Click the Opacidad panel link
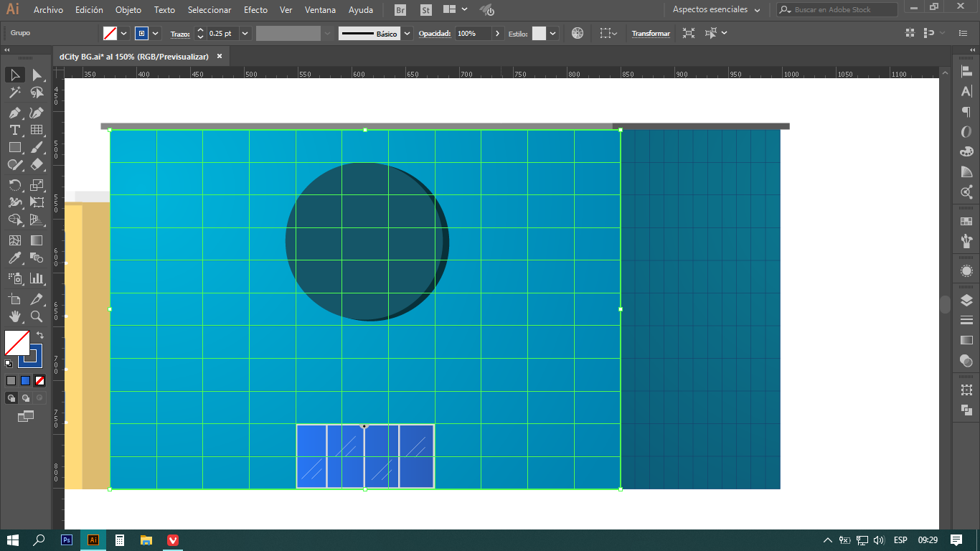Viewport: 980px width, 551px height. [x=435, y=34]
